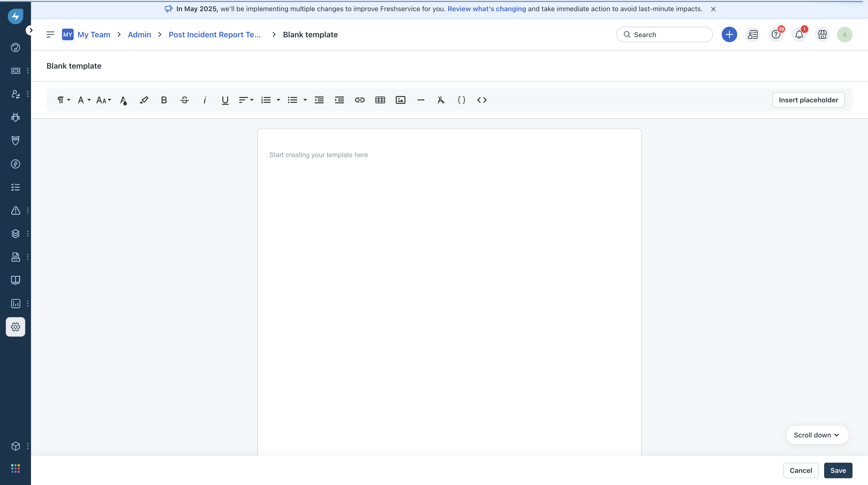Go to Admin breadcrumb link

click(x=139, y=34)
